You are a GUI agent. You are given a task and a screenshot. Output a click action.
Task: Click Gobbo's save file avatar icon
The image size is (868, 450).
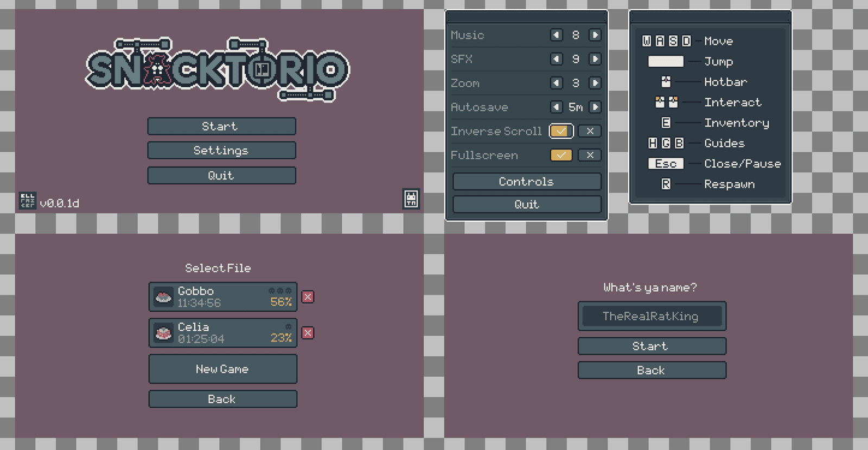[163, 297]
